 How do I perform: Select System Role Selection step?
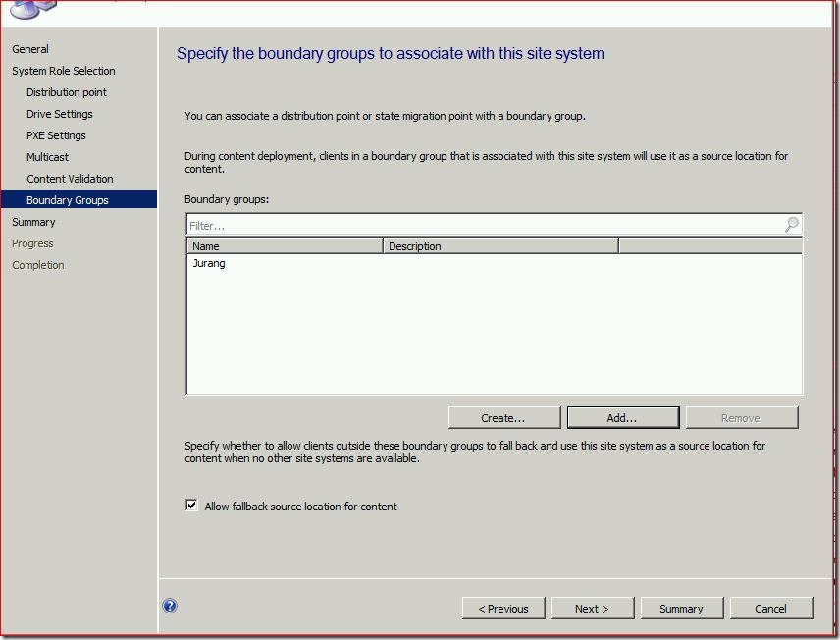63,71
